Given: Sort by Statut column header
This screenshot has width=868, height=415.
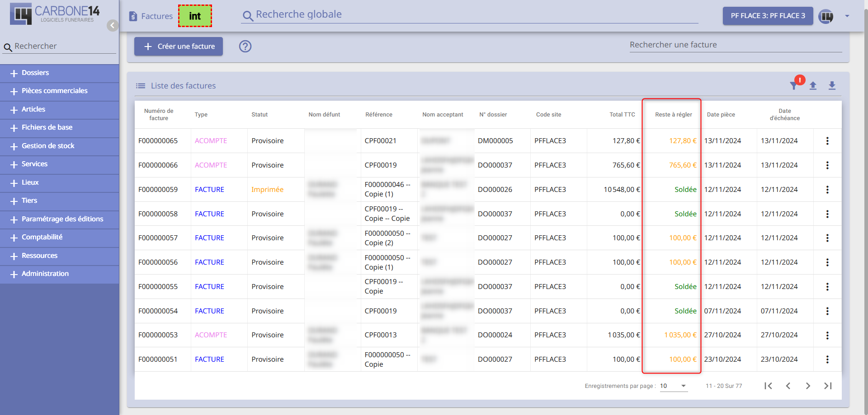Looking at the screenshot, I should (259, 115).
